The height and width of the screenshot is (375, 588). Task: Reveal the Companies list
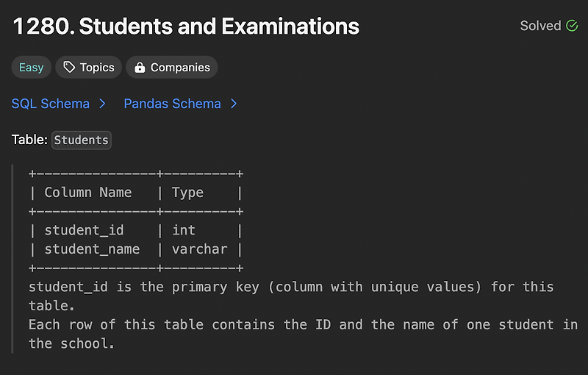pyautogui.click(x=180, y=68)
